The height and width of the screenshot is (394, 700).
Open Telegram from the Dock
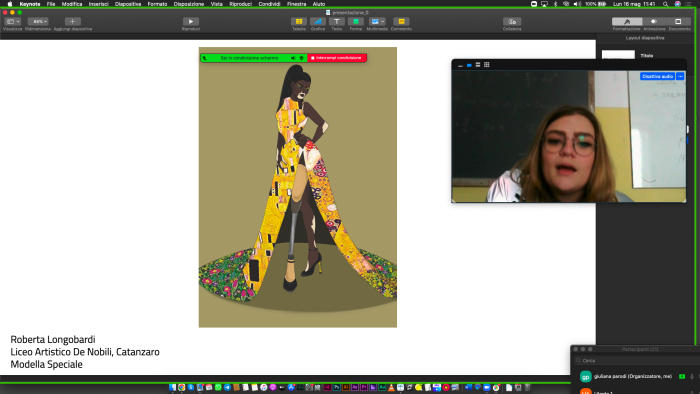(x=227, y=387)
